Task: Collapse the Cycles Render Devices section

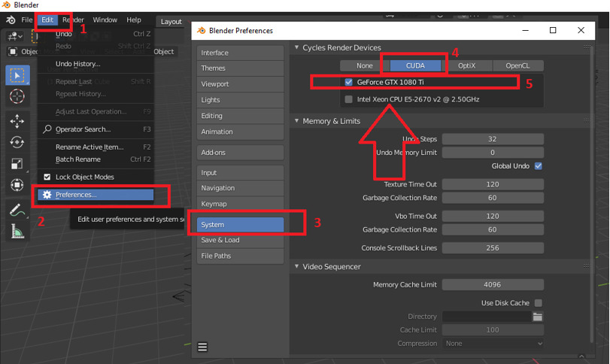Action: 297,48
